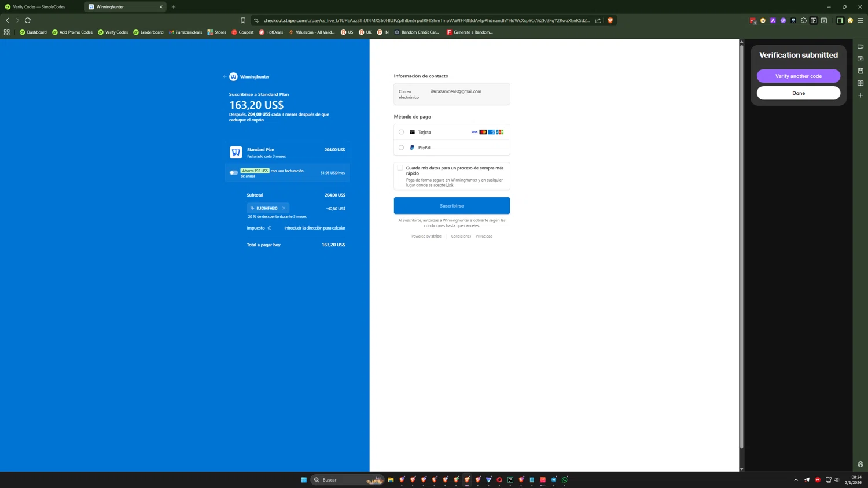This screenshot has width=868, height=488.
Task: Open HotDeals bookmark
Action: tap(271, 32)
